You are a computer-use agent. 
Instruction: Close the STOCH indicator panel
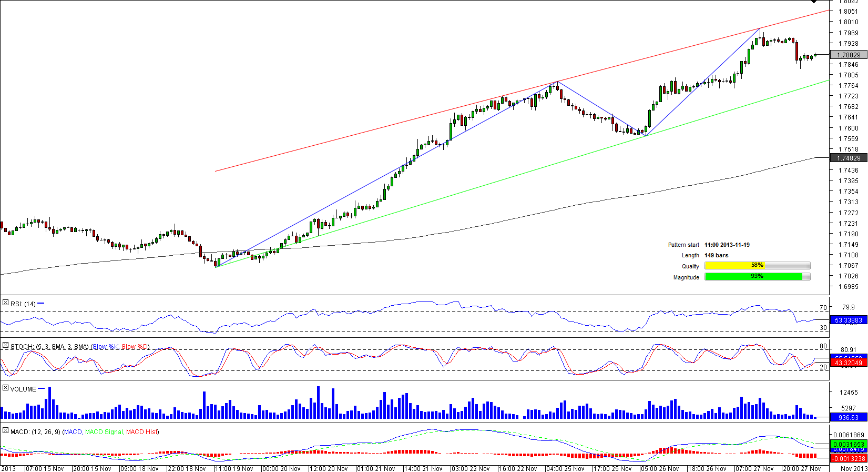click(x=5, y=345)
